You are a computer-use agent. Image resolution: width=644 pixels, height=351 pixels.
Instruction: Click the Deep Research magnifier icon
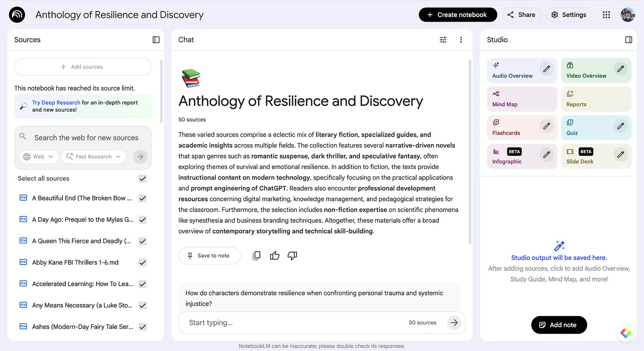pos(23,106)
